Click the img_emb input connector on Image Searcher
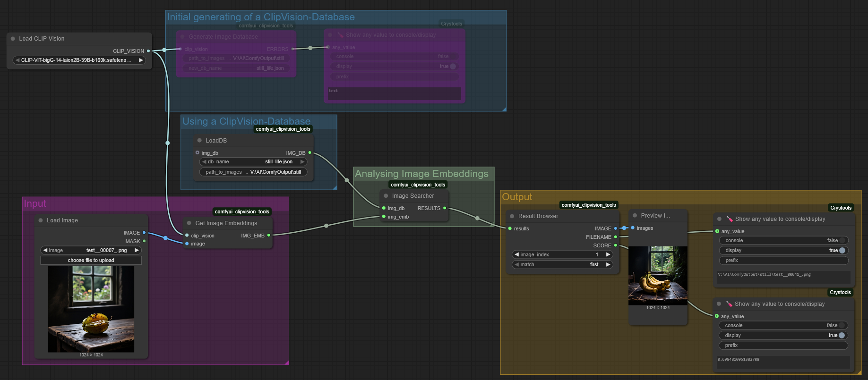 point(384,217)
